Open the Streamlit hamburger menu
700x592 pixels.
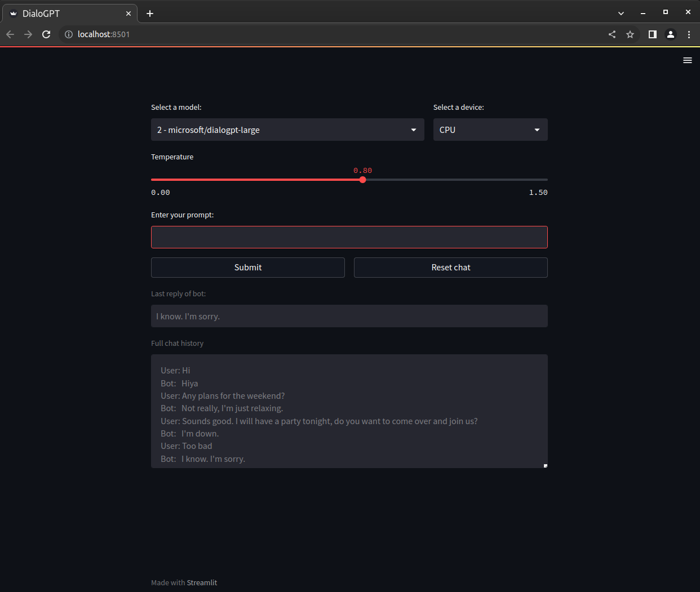[687, 60]
